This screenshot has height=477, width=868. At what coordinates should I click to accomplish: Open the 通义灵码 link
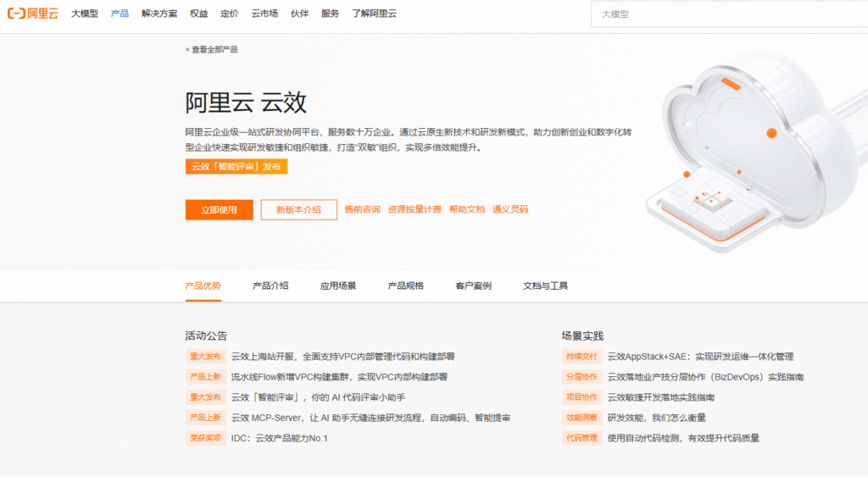(x=510, y=209)
